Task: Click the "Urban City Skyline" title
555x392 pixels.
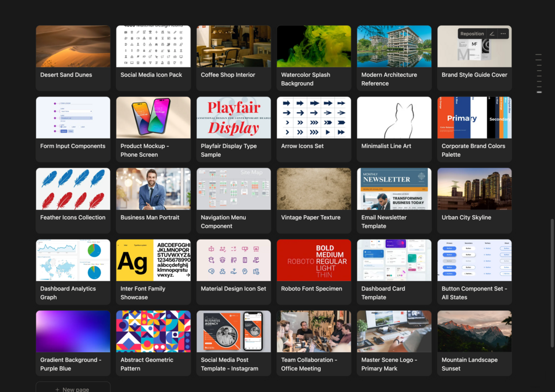Action: 466,217
